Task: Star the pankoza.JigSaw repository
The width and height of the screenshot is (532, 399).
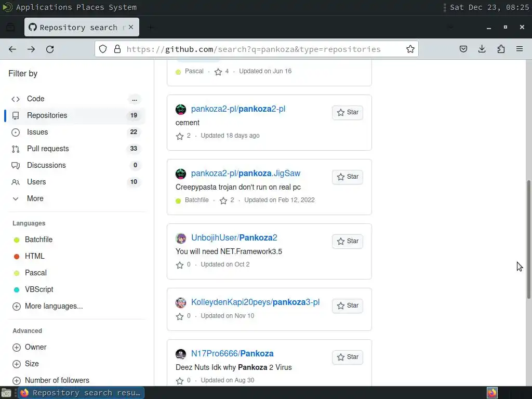Action: coord(348,177)
